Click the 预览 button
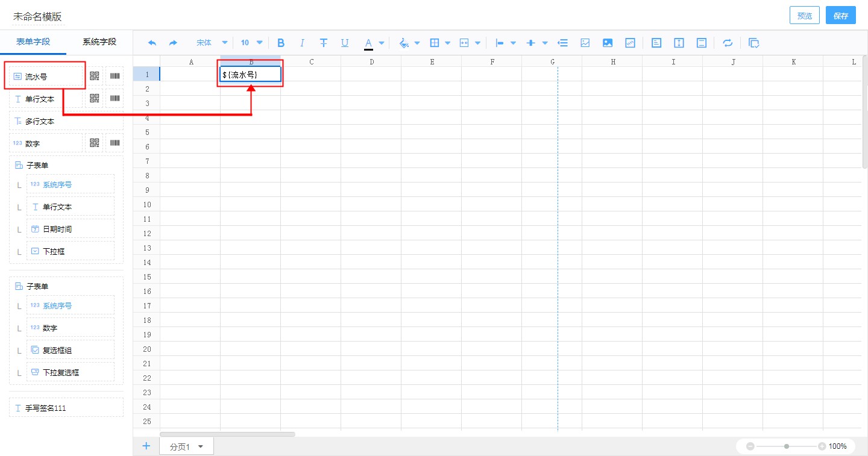Viewport: 868px width, 456px height. [804, 16]
